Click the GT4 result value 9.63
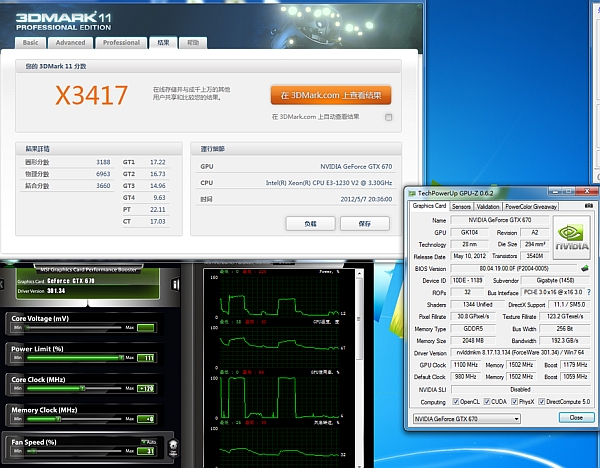This screenshot has width=600, height=468. click(x=160, y=198)
